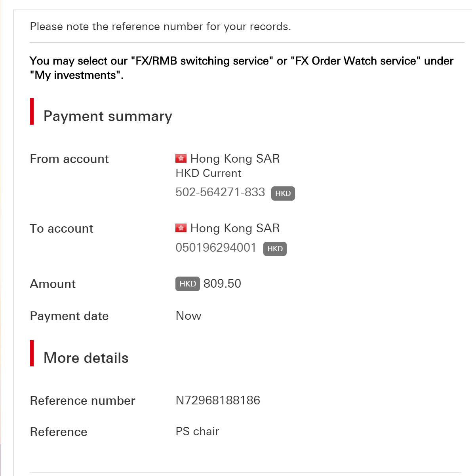Click the red bar beside More details
The height and width of the screenshot is (476, 472).
(x=32, y=353)
